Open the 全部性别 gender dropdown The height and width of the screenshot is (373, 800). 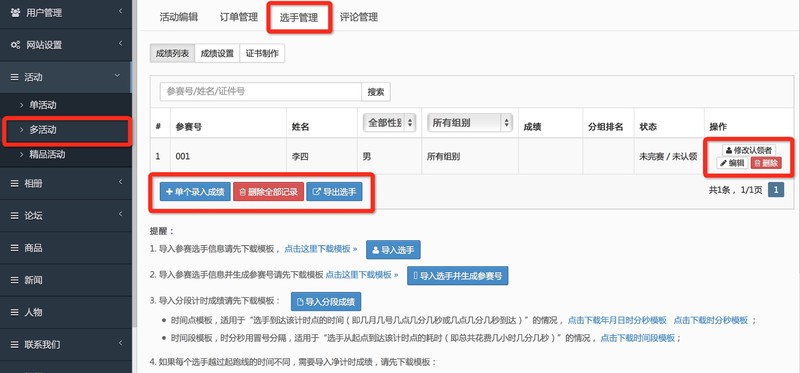(x=389, y=122)
